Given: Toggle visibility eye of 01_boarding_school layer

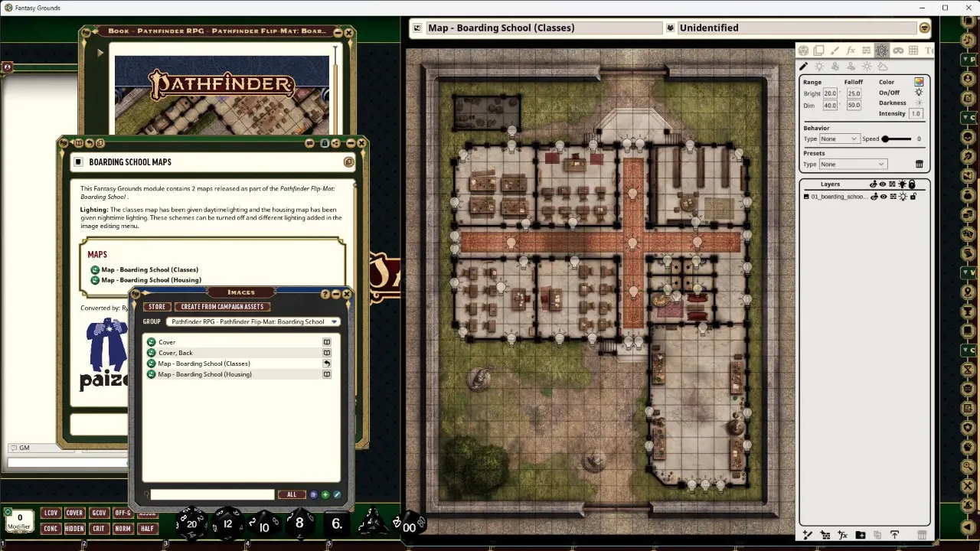Looking at the screenshot, I should (883, 197).
